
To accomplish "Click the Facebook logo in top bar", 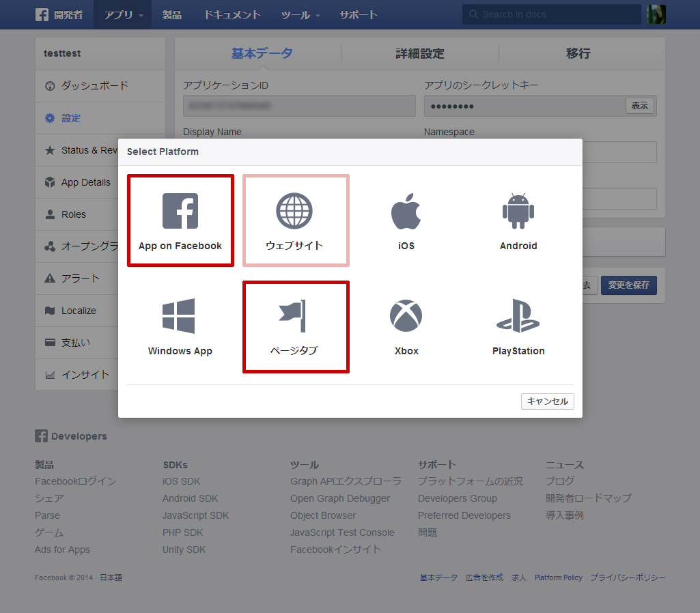I will [42, 15].
